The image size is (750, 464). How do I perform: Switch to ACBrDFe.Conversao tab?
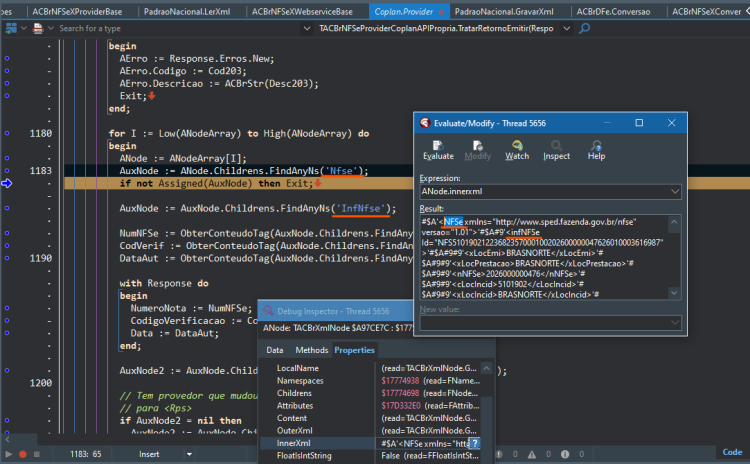coord(613,11)
